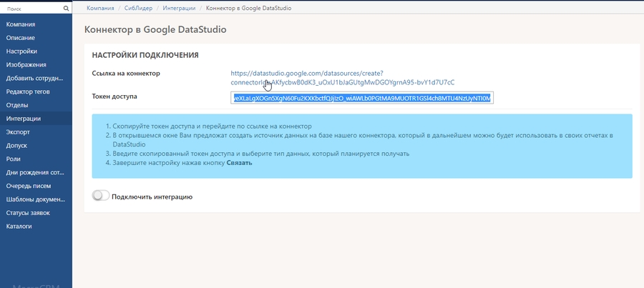Open Каталоги in the sidebar

19,227
